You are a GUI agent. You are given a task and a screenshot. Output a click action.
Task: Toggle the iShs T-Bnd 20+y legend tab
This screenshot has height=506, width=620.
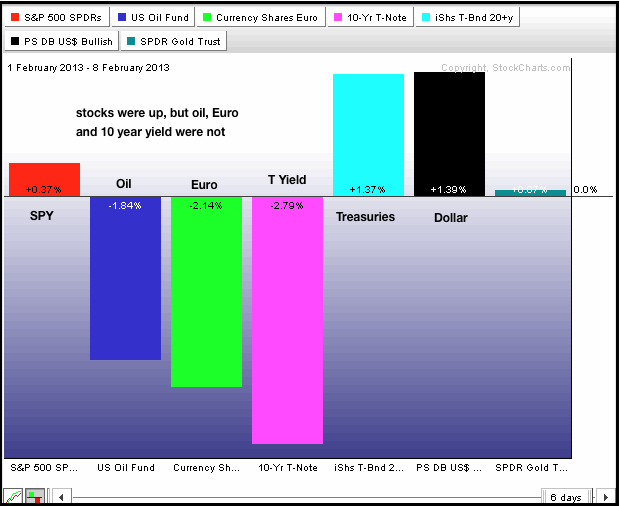468,17
